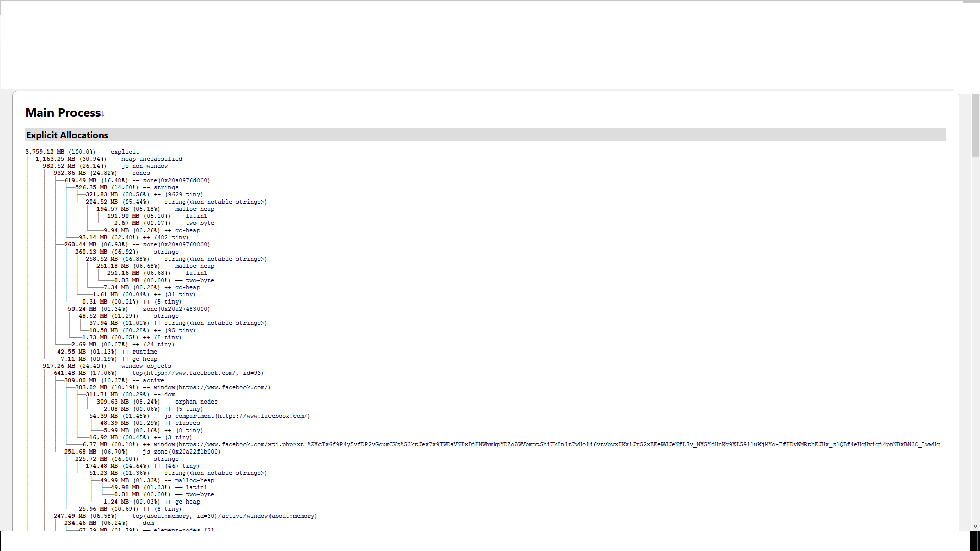Expand the 48.39 MB classes entry
The height and width of the screenshot is (551, 980).
pos(187,423)
